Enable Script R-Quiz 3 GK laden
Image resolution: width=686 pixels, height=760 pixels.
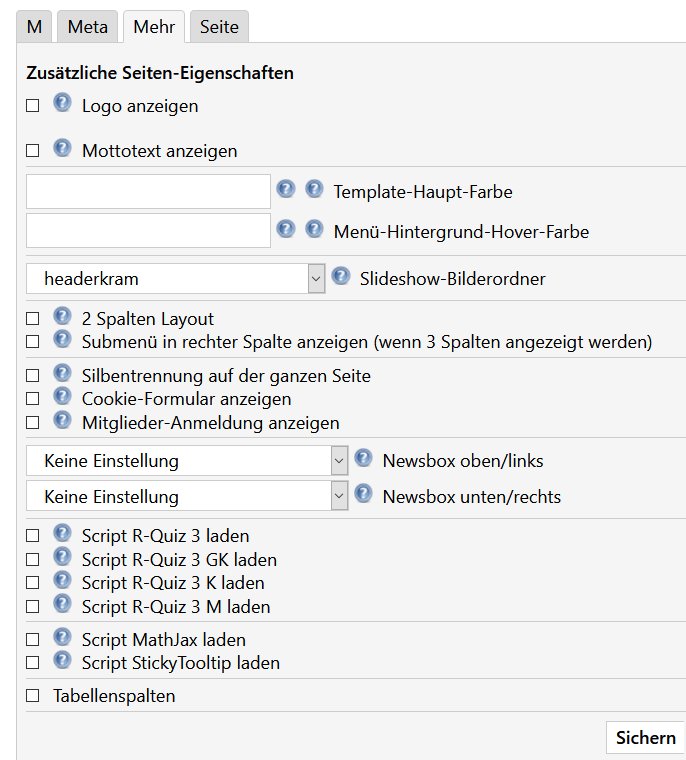32,560
